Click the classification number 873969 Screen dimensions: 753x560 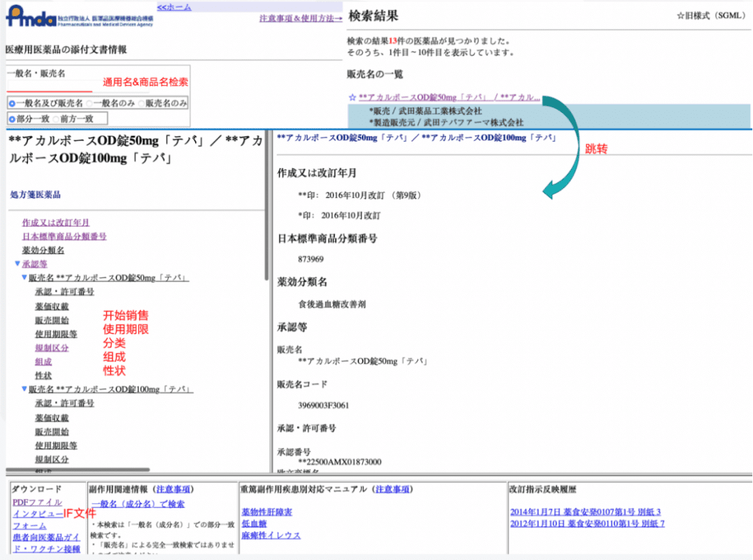click(311, 259)
